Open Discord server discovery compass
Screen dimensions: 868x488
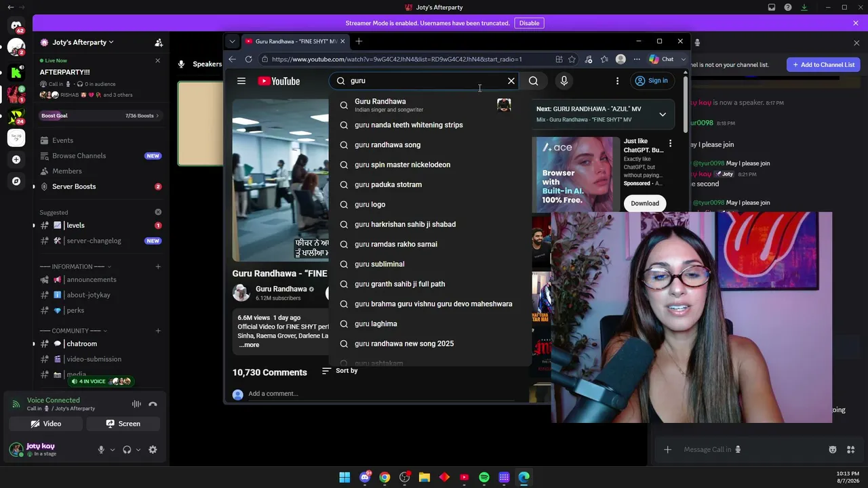coord(16,182)
